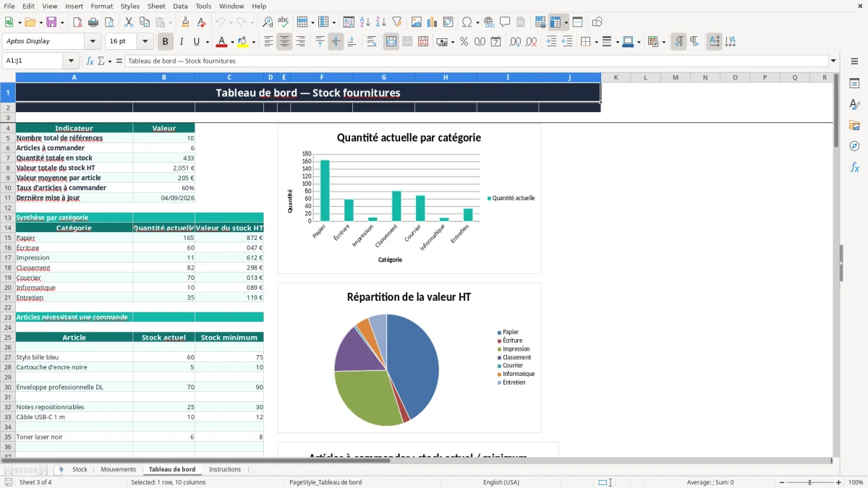
Task: Toggle Italic formatting
Action: pos(182,42)
